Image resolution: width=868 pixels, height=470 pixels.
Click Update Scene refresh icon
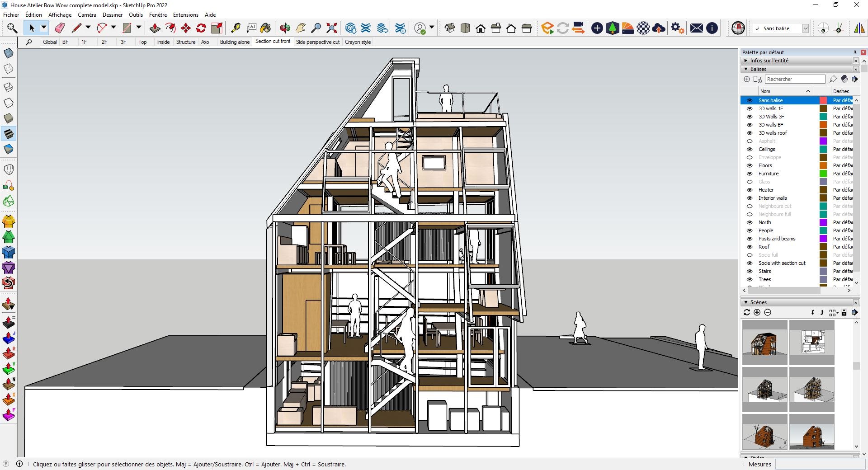pos(747,312)
